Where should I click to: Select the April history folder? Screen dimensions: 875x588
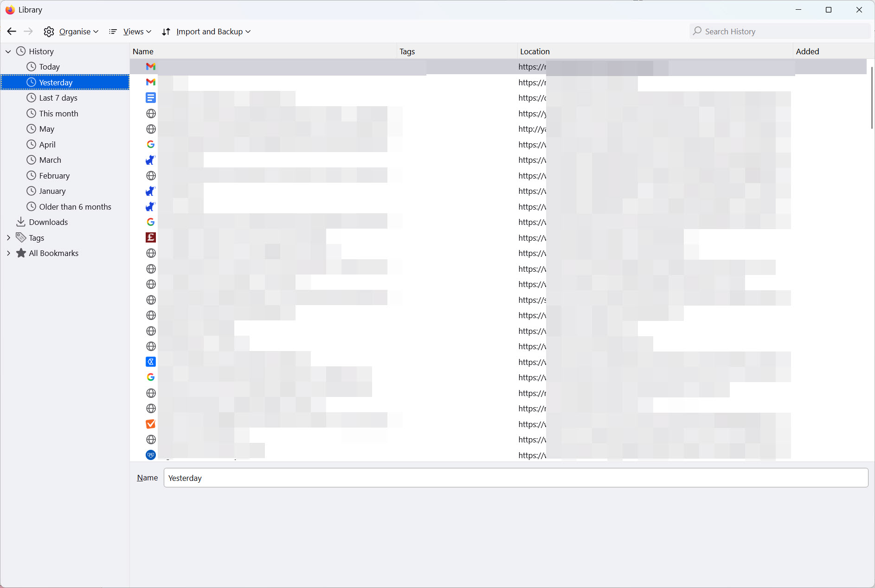[x=47, y=145]
